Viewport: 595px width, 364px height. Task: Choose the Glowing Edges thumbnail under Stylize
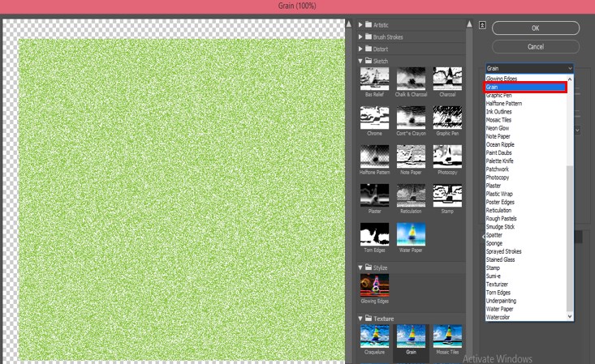(x=374, y=285)
